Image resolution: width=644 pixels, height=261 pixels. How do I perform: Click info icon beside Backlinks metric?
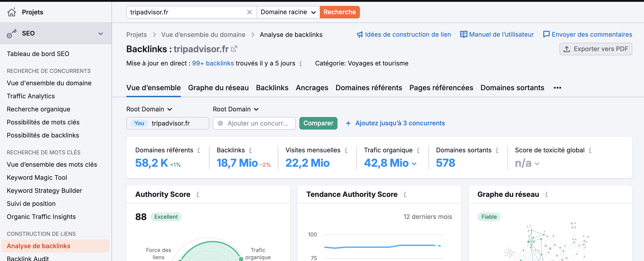(x=250, y=150)
